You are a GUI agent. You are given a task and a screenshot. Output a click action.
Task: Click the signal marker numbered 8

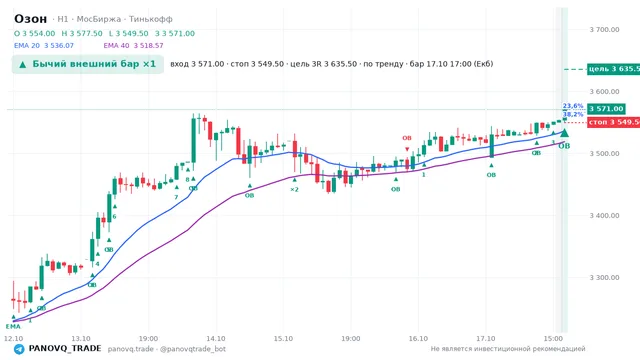[x=187, y=180]
